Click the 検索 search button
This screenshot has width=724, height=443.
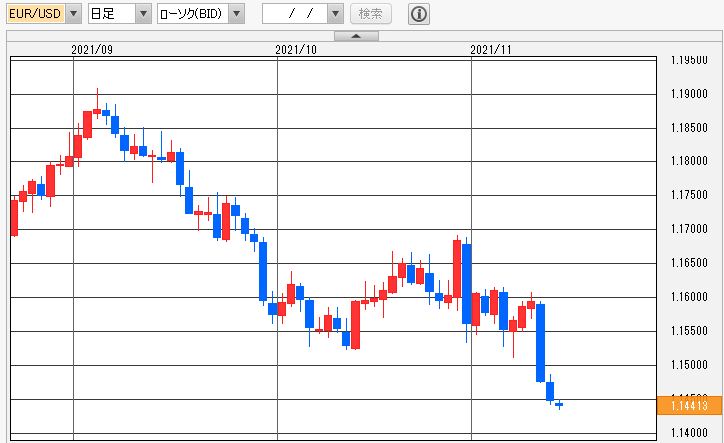pyautogui.click(x=371, y=14)
